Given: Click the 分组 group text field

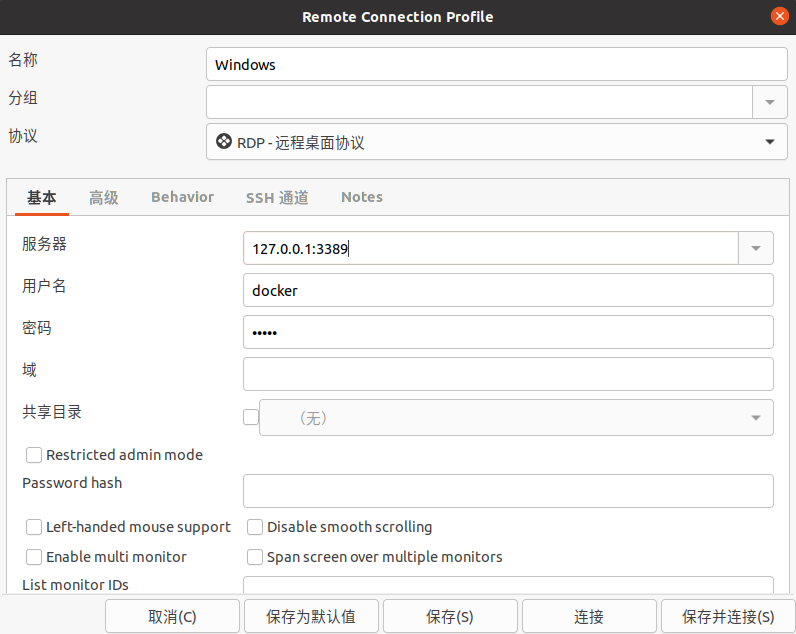Looking at the screenshot, I should coord(479,102).
